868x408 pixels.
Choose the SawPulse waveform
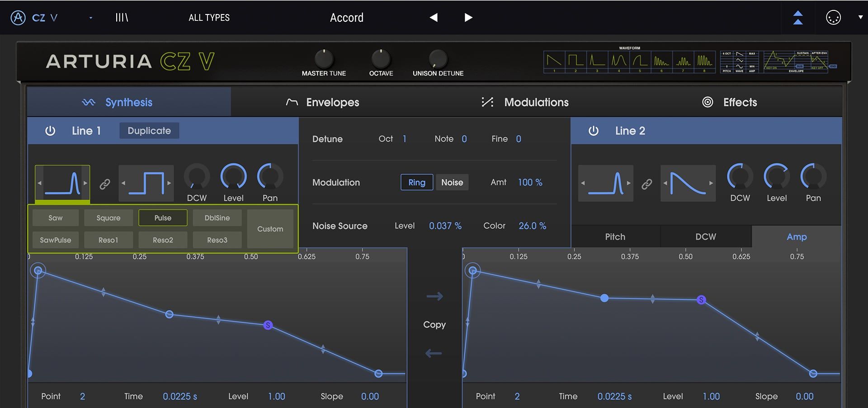pyautogui.click(x=56, y=240)
